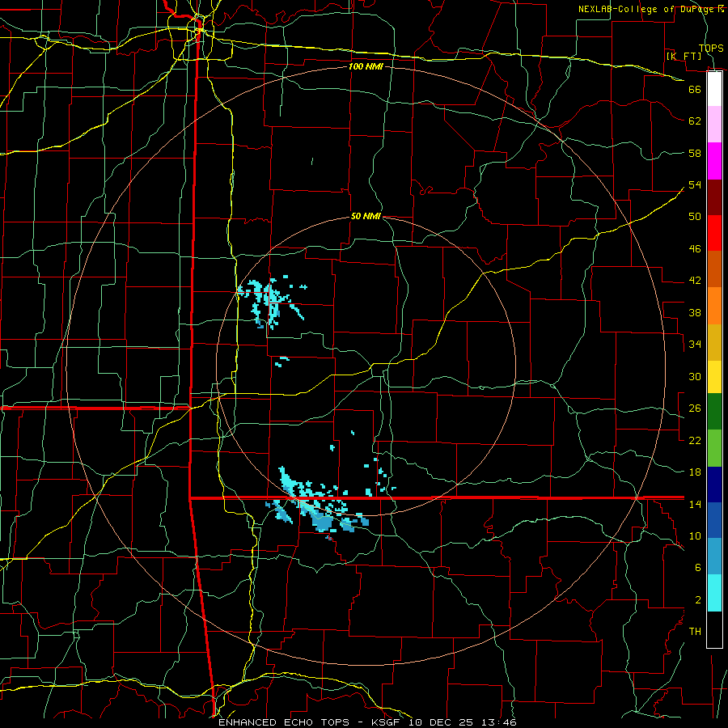Click the 62 legend value
The width and height of the screenshot is (728, 728).
(x=695, y=121)
